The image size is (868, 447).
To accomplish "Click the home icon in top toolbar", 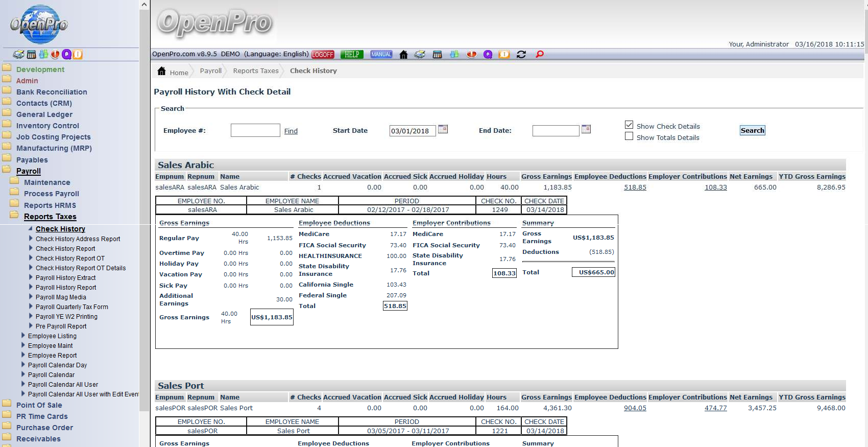I will (403, 55).
